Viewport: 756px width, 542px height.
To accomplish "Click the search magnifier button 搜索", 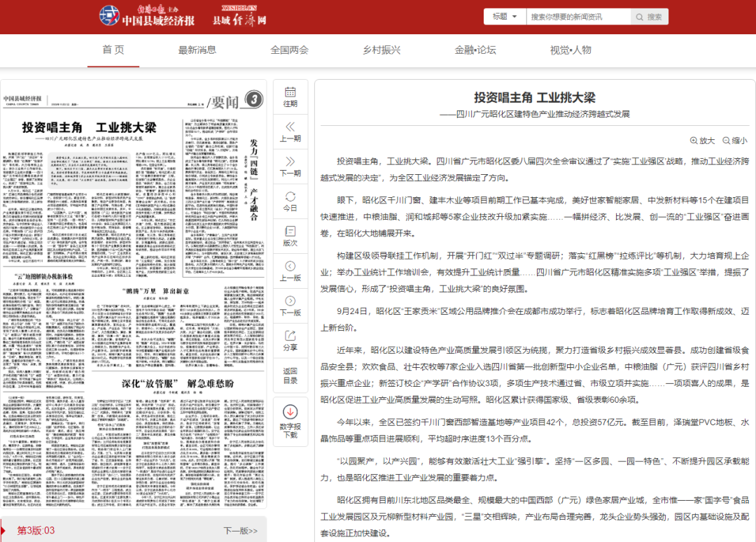I will pos(649,17).
